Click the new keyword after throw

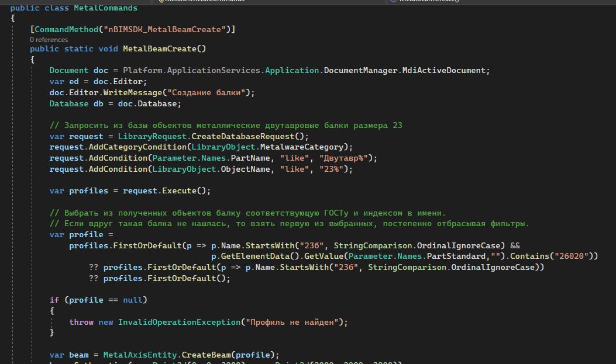(x=106, y=322)
